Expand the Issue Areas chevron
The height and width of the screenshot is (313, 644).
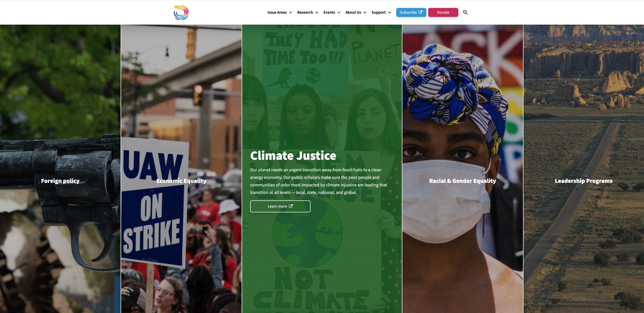click(x=291, y=12)
